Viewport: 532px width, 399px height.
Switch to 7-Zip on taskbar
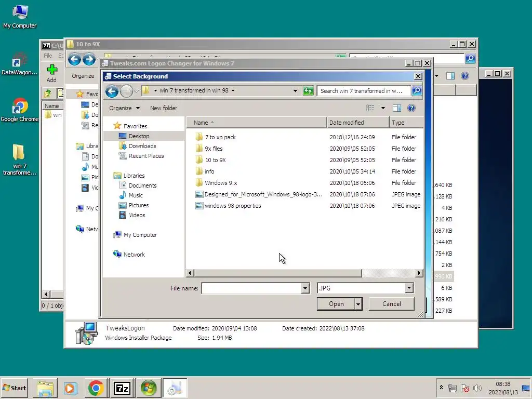point(122,388)
